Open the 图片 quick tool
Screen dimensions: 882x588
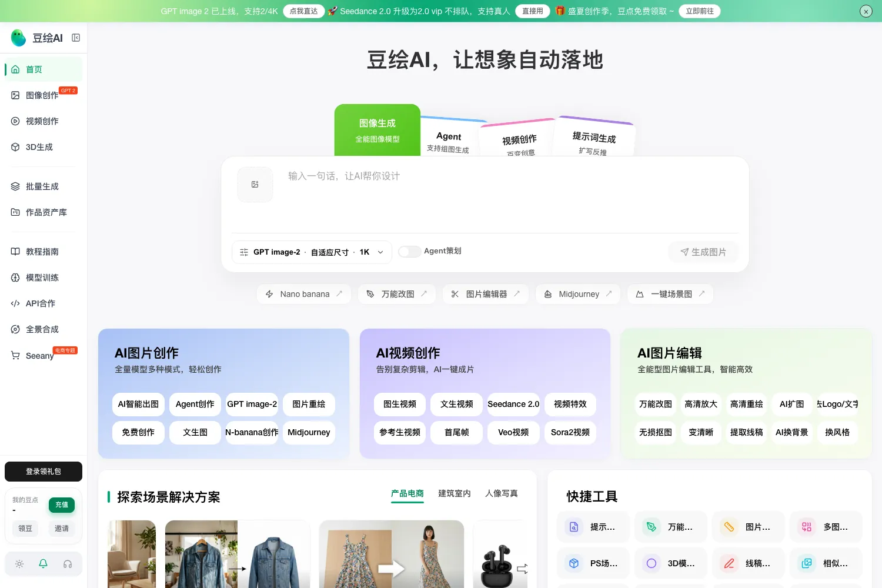tap(749, 527)
